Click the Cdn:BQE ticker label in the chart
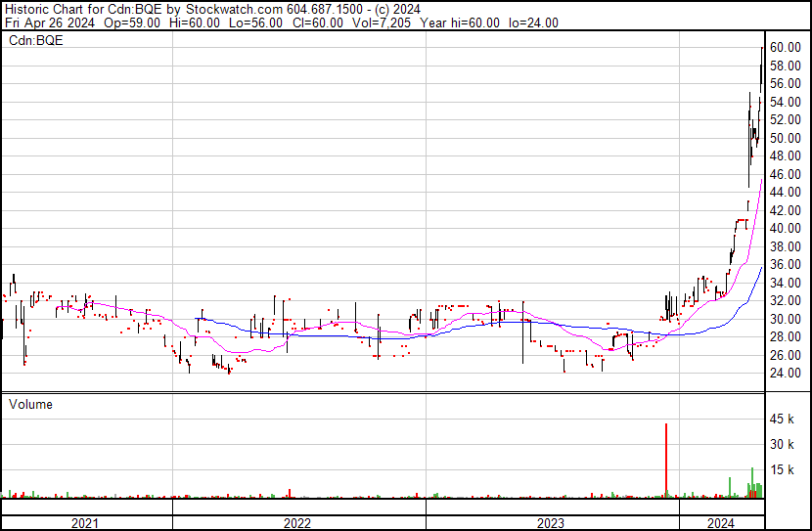The image size is (812, 531). pyautogui.click(x=34, y=40)
